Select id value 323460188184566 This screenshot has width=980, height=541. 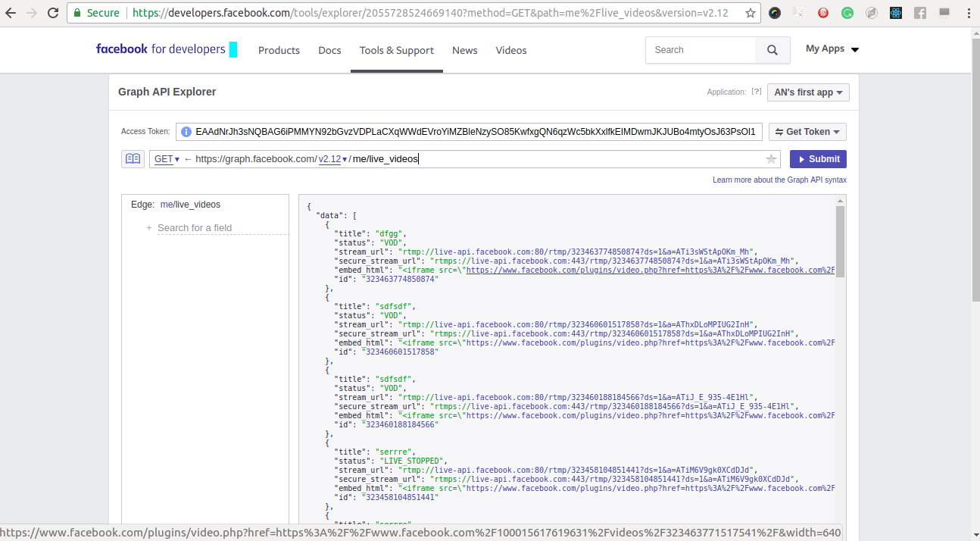pos(401,424)
